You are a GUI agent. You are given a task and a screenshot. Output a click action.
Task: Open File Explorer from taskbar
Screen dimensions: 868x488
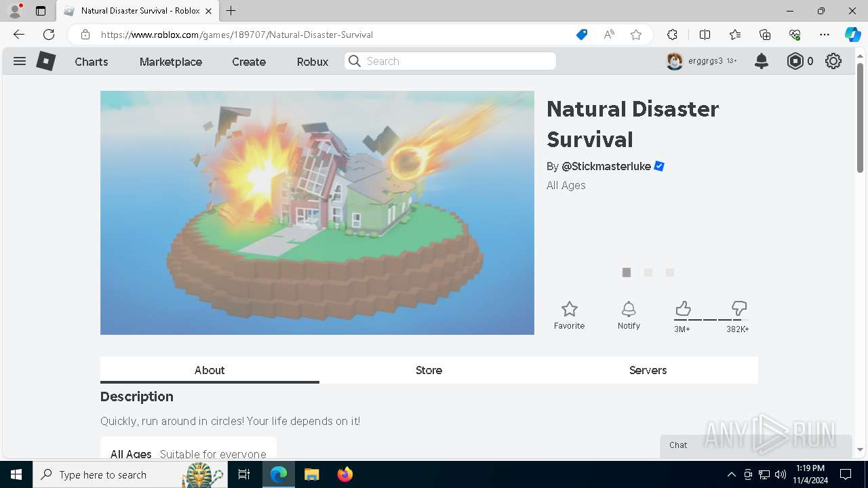coord(311,474)
